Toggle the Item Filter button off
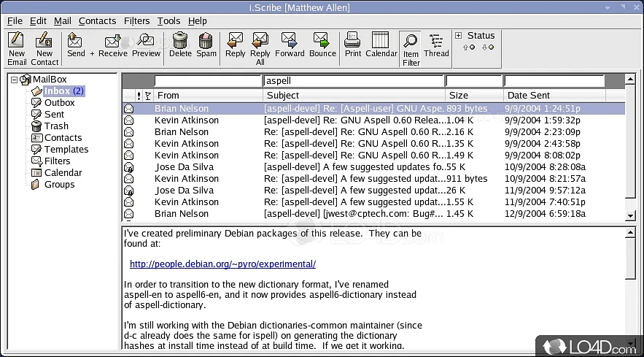Viewport: 644px width, 357px height. (411, 49)
